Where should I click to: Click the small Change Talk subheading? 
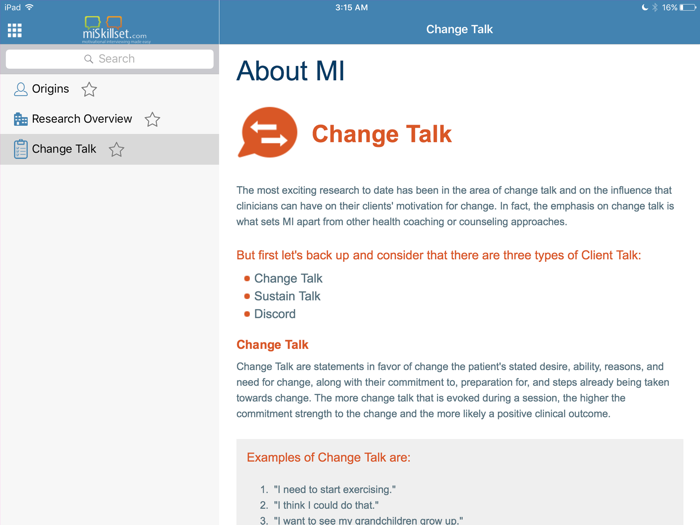click(x=272, y=345)
